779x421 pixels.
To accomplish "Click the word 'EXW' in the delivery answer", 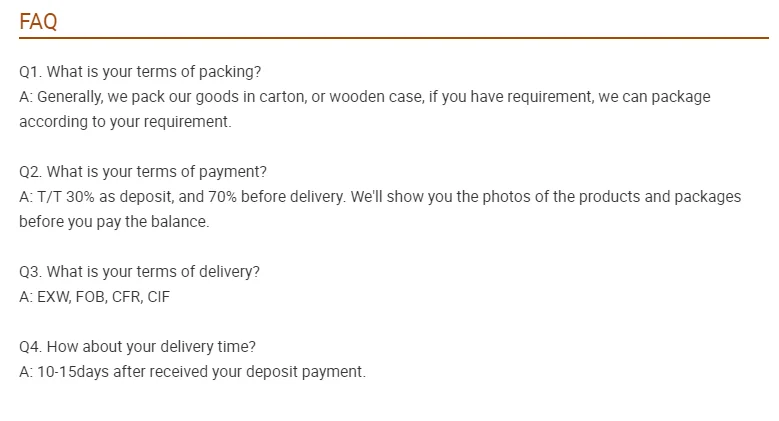I will coord(54,297).
